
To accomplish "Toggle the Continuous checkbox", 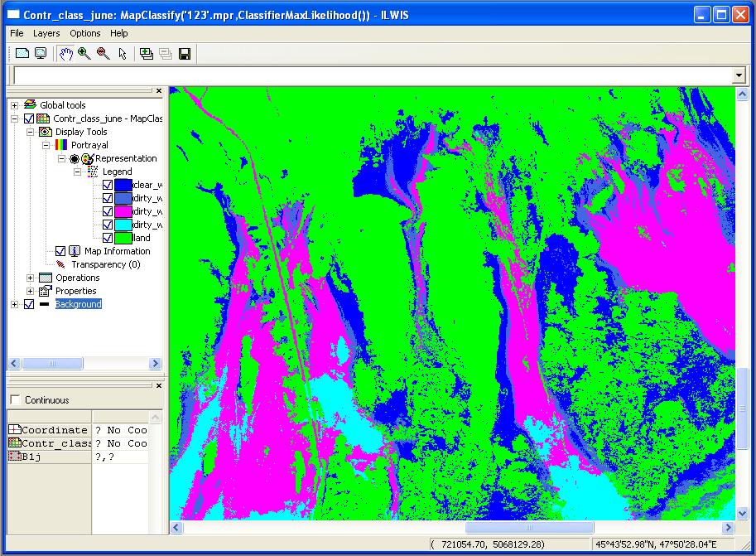I will pos(15,400).
